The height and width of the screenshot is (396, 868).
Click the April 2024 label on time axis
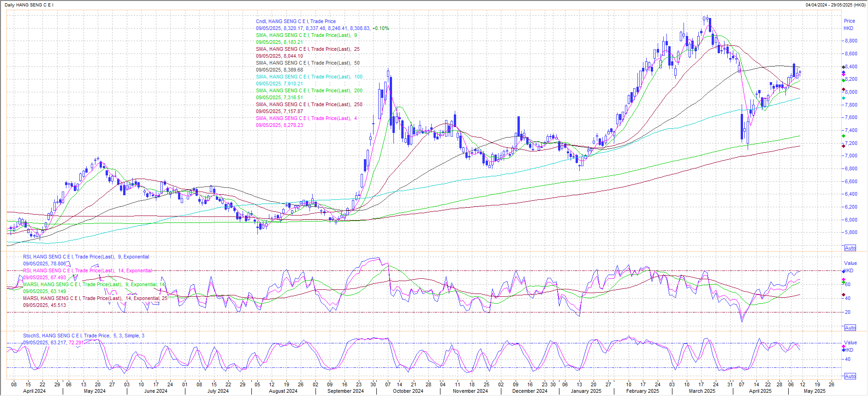pyautogui.click(x=34, y=391)
